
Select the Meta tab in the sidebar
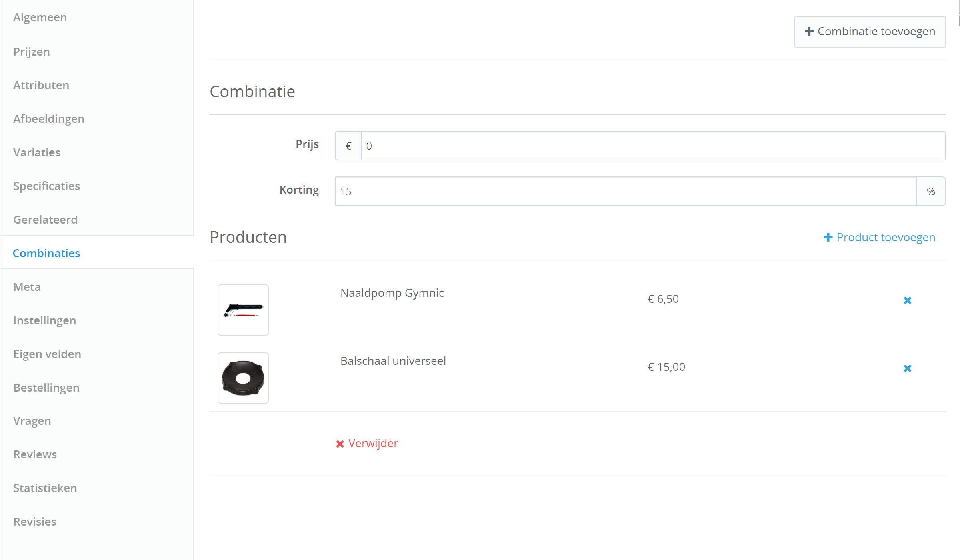tap(27, 287)
